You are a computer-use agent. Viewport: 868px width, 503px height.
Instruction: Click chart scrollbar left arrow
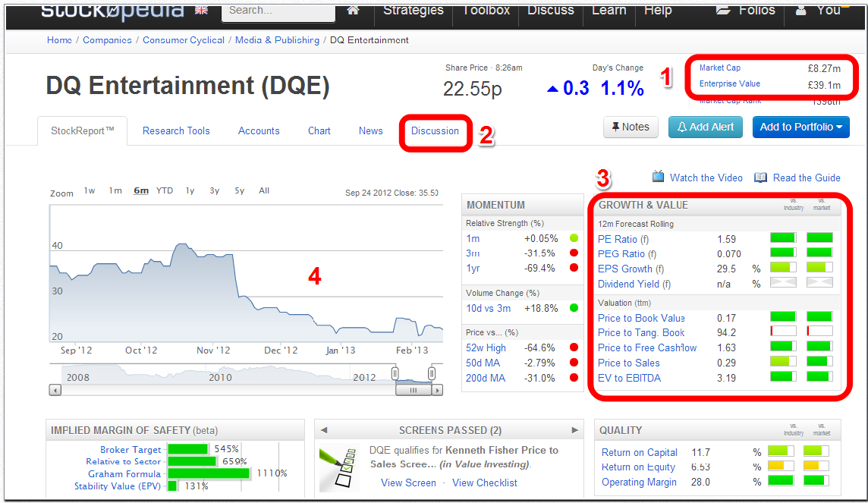(55, 390)
